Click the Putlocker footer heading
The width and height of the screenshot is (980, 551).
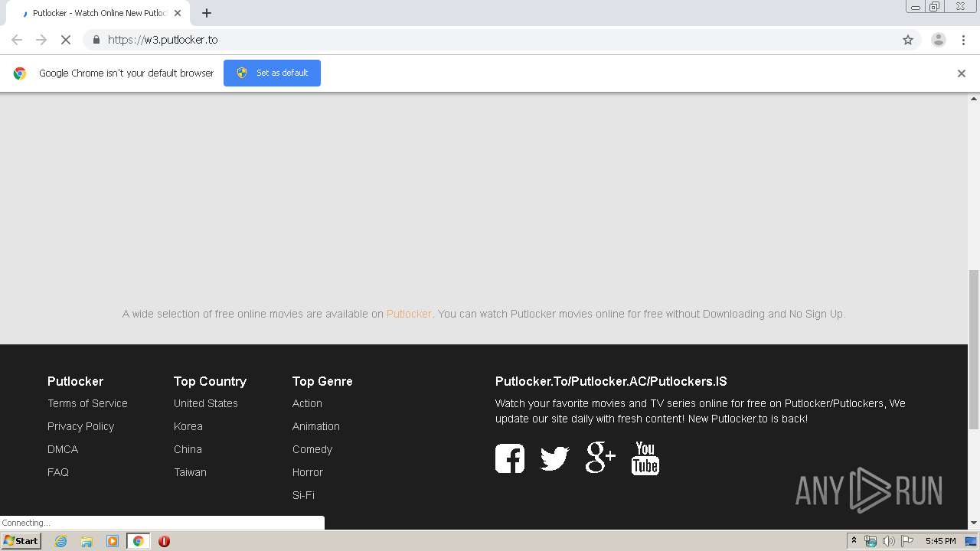click(x=75, y=381)
